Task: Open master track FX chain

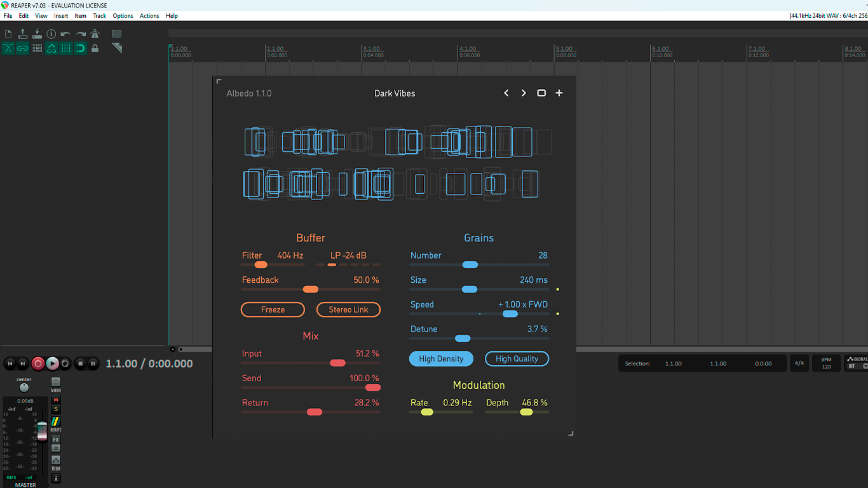Action: pos(56,440)
